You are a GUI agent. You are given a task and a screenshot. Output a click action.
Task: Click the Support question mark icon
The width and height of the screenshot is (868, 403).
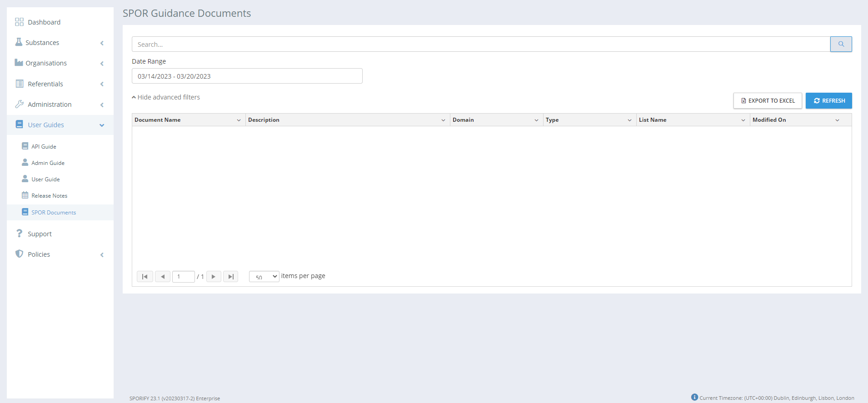click(x=19, y=234)
